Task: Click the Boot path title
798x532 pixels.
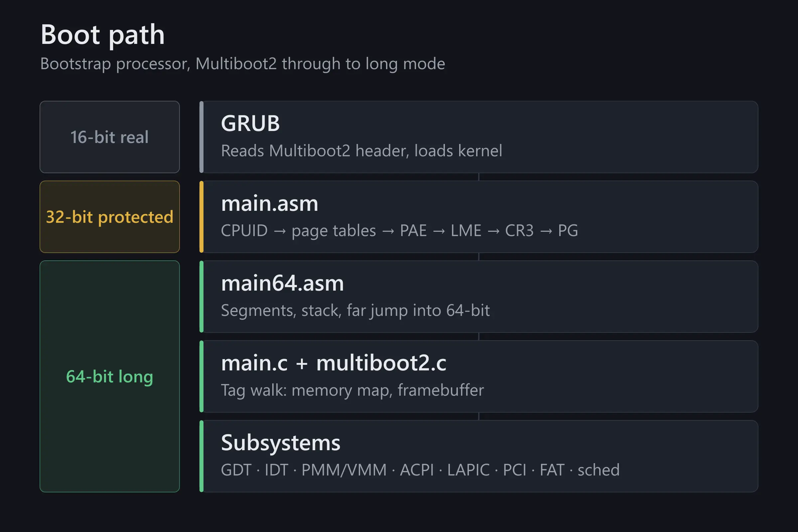Action: pyautogui.click(x=103, y=35)
